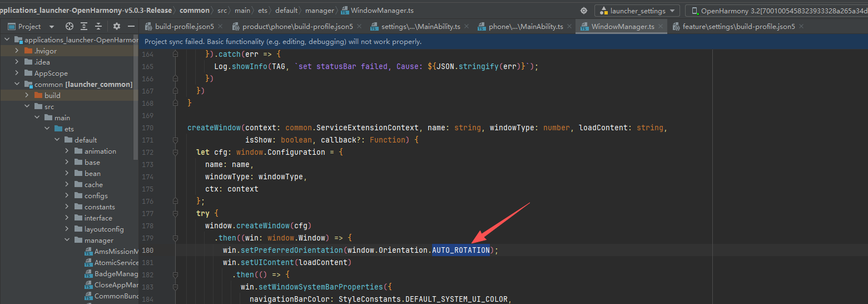Click the orange build folder icon
Image resolution: width=868 pixels, height=304 pixels.
pos(38,95)
